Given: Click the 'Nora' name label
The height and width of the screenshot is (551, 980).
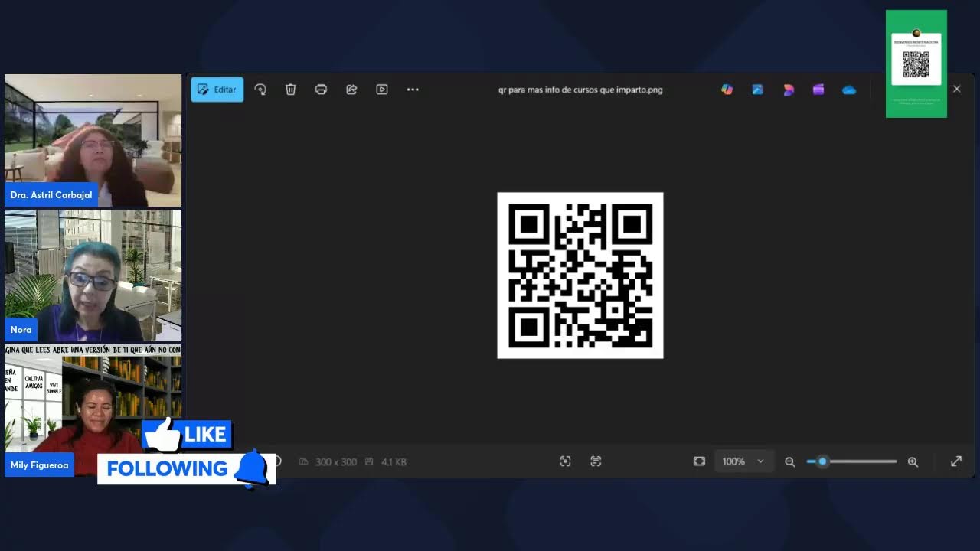Looking at the screenshot, I should click(21, 330).
